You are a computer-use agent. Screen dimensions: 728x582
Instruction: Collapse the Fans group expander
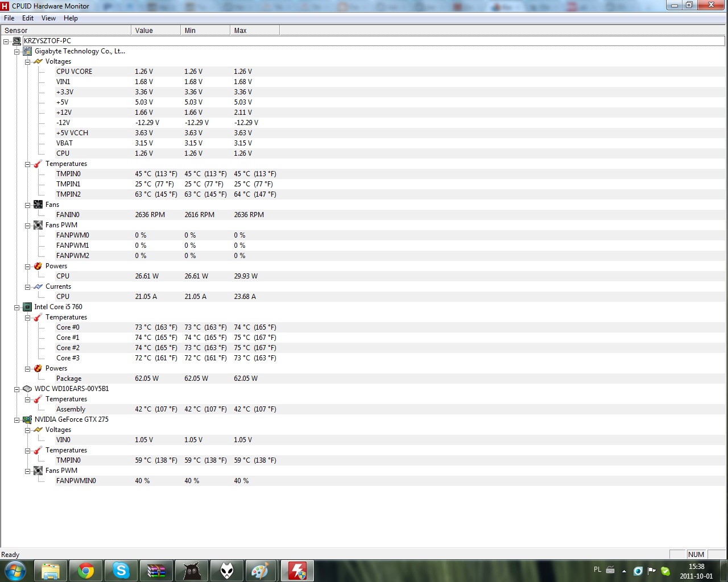click(x=27, y=205)
